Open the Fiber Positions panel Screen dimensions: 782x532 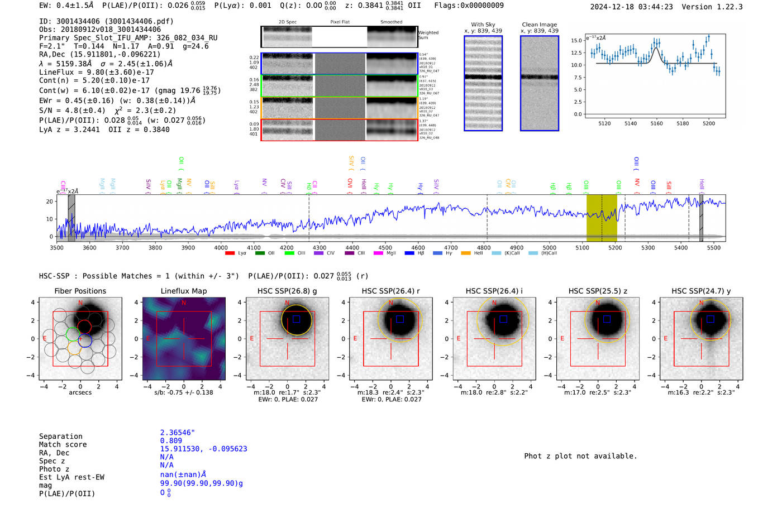[x=80, y=338]
